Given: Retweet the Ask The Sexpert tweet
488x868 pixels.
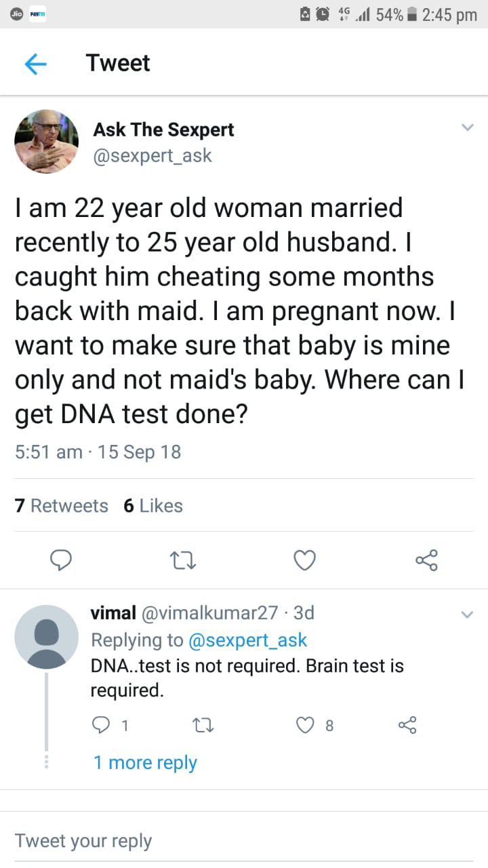Looking at the screenshot, I should point(182,560).
